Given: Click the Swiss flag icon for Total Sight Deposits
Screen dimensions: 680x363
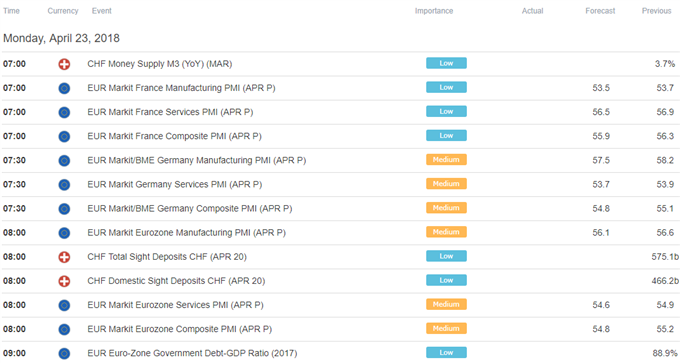Looking at the screenshot, I should 64,257.
